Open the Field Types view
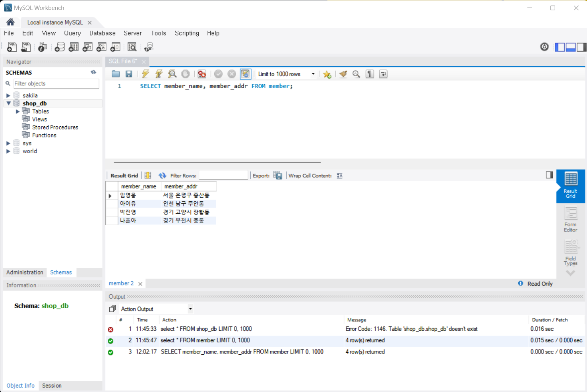This screenshot has width=587, height=392. click(x=571, y=253)
